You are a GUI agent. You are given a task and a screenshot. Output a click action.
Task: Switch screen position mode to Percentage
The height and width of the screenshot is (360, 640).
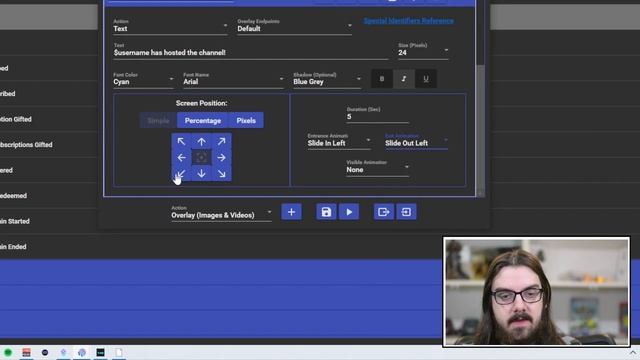[203, 120]
